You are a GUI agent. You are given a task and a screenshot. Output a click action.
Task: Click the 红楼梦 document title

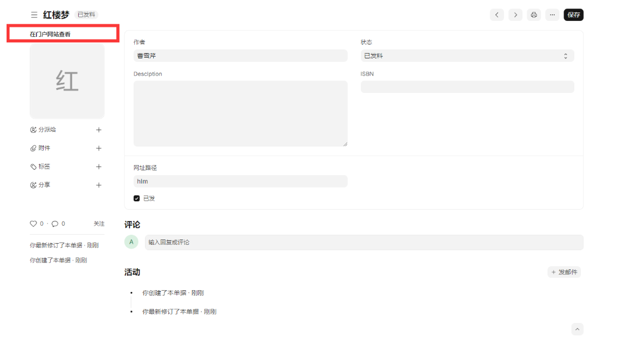pyautogui.click(x=56, y=15)
